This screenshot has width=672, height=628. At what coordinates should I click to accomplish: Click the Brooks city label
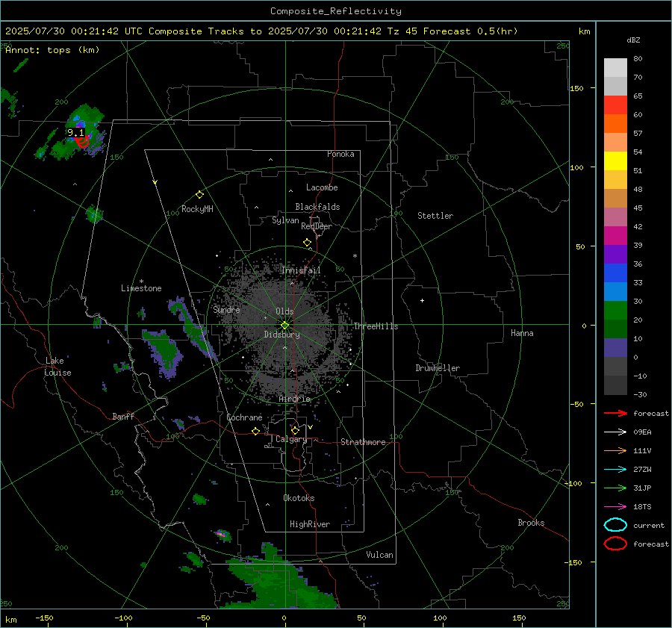(x=531, y=523)
